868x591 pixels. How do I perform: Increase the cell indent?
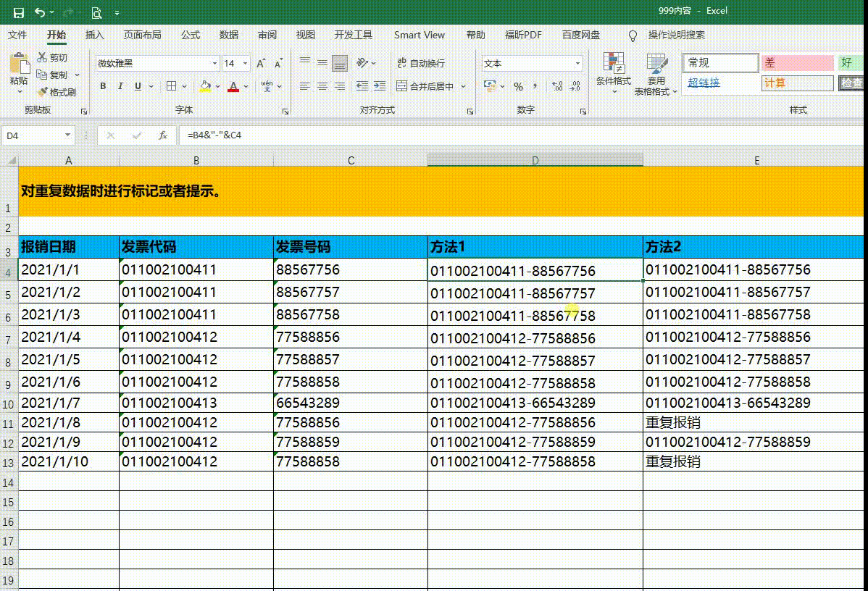(x=380, y=85)
